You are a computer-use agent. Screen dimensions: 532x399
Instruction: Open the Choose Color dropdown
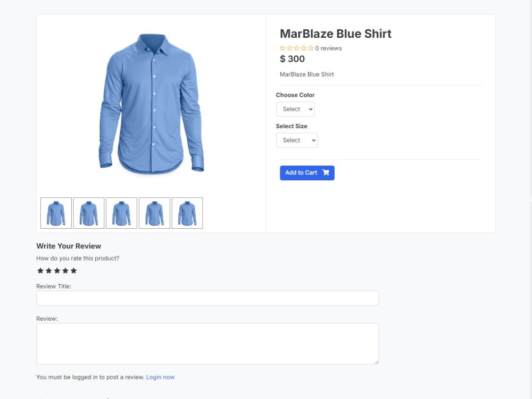tap(295, 109)
